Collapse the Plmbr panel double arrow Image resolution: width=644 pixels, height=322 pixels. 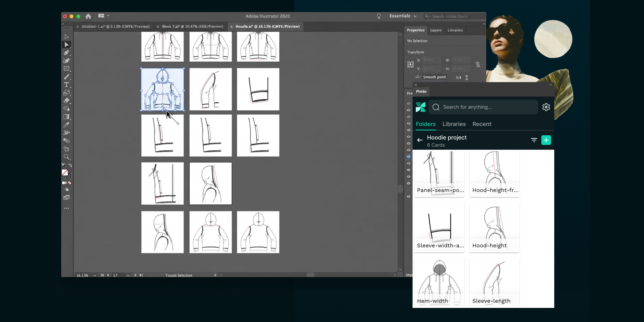tap(550, 85)
